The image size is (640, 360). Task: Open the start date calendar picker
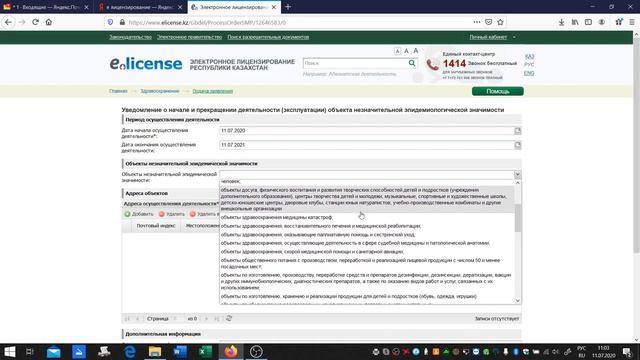point(518,131)
